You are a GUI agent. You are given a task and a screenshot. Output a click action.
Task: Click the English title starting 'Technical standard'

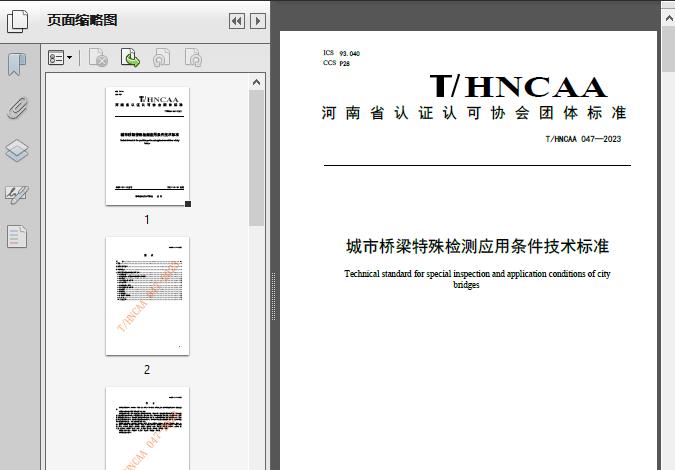coord(477,279)
